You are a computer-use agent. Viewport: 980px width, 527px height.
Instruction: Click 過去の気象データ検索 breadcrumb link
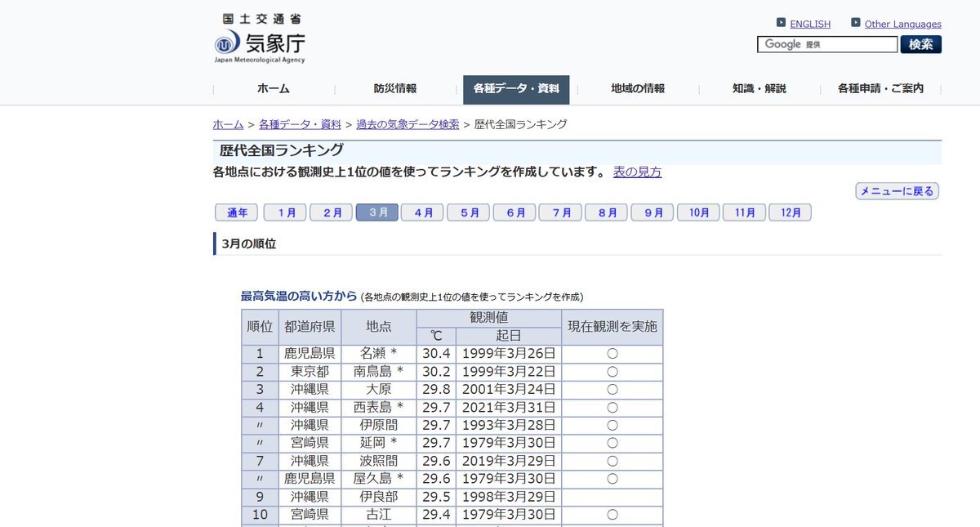408,124
